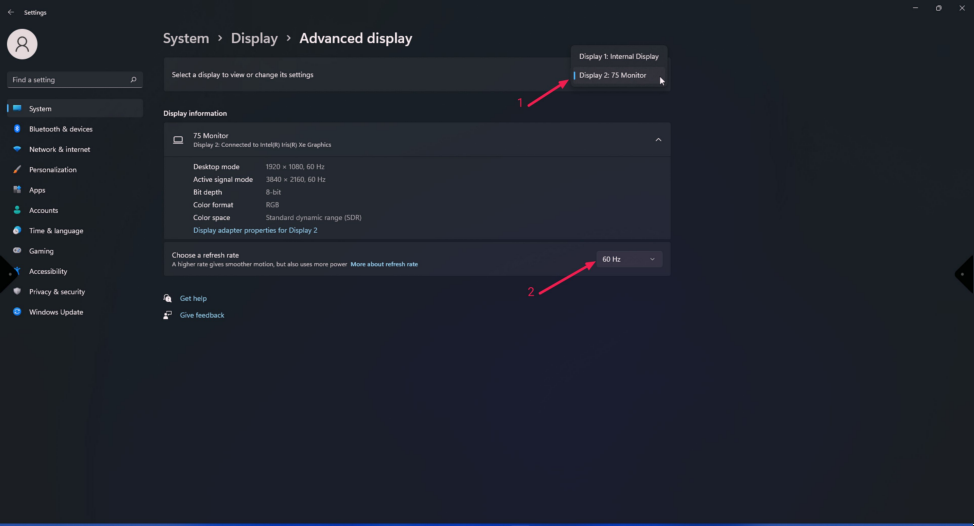Click the Network & internet icon
The height and width of the screenshot is (526, 974).
click(17, 149)
